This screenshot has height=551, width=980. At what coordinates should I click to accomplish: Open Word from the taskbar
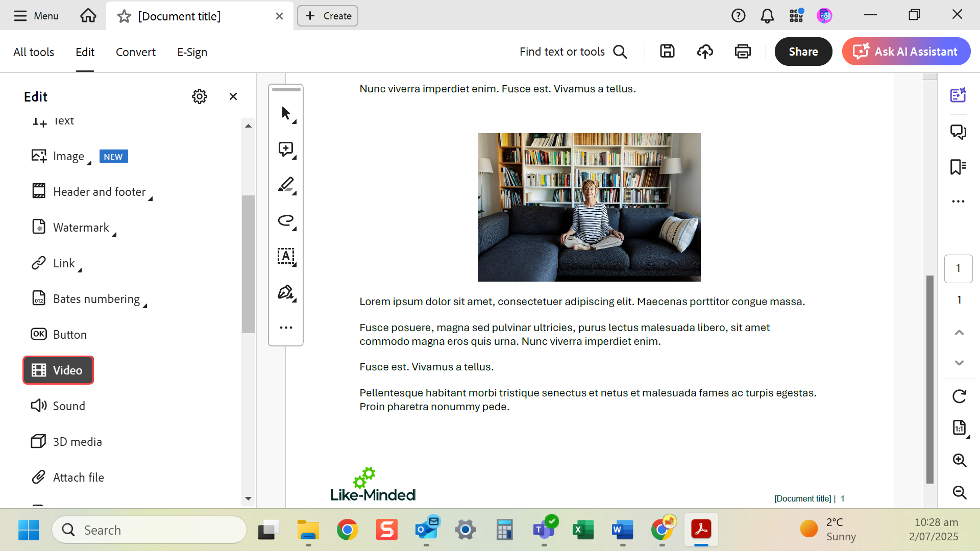(622, 530)
